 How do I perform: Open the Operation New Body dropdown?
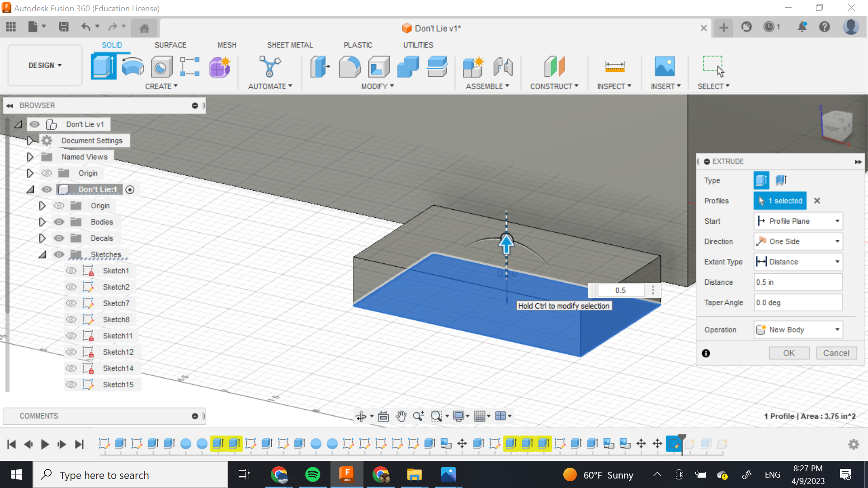click(798, 330)
